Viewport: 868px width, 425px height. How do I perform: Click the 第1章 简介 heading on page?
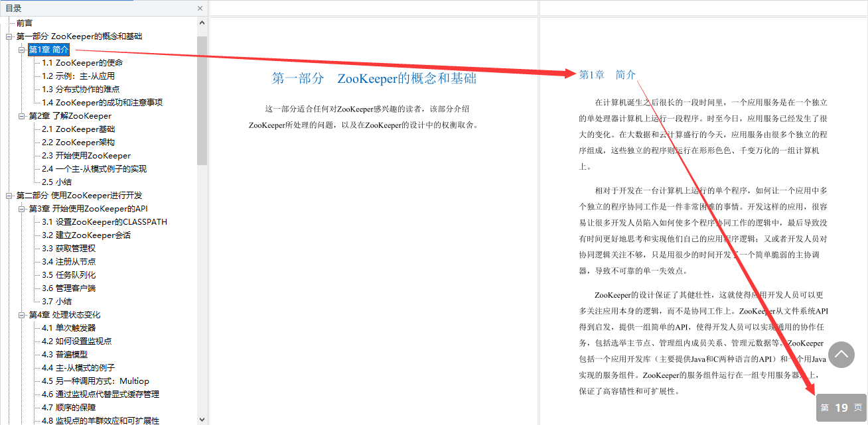[607, 75]
